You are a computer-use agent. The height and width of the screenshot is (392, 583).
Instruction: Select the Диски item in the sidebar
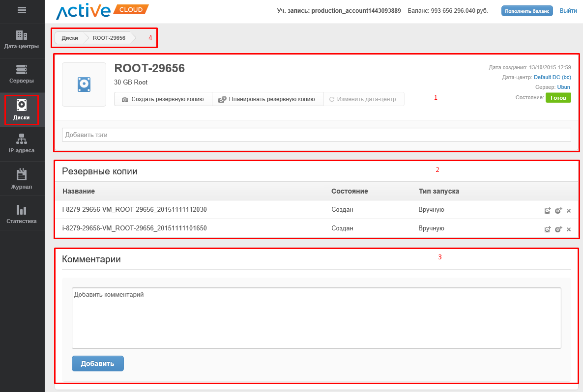(22, 110)
